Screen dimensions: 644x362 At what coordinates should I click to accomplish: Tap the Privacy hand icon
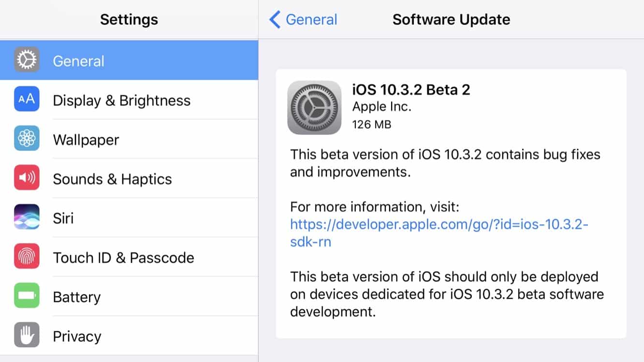27,336
